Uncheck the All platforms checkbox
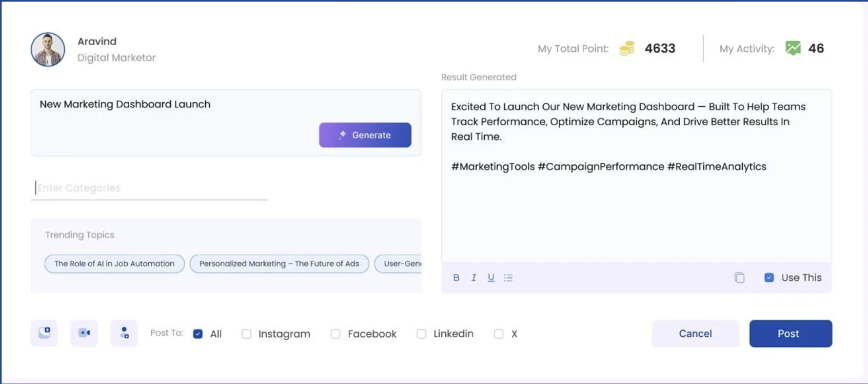The image size is (868, 384). (x=198, y=334)
